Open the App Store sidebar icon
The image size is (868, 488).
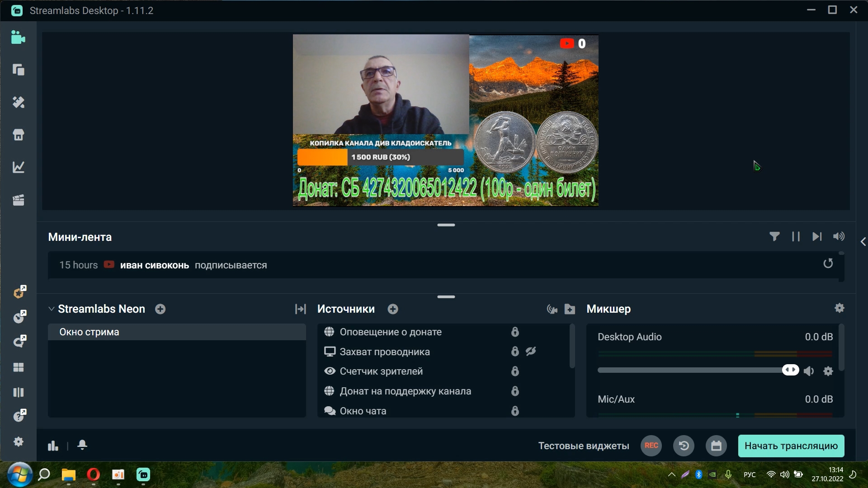tap(19, 135)
